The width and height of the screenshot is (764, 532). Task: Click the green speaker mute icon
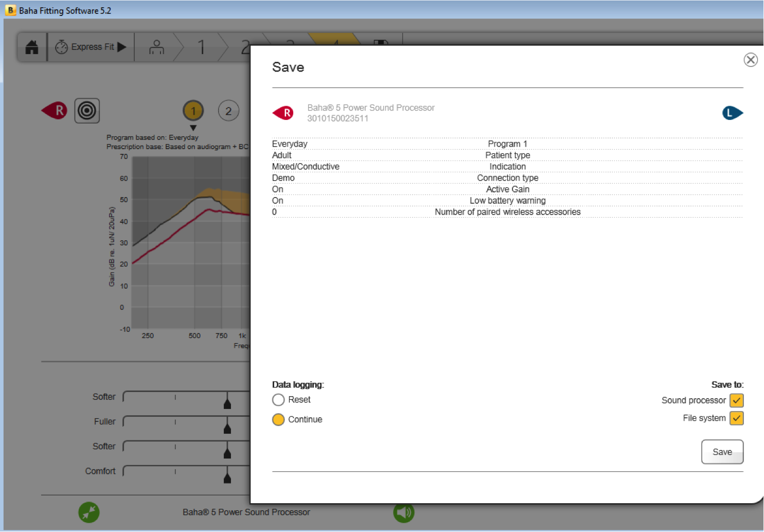point(404,512)
